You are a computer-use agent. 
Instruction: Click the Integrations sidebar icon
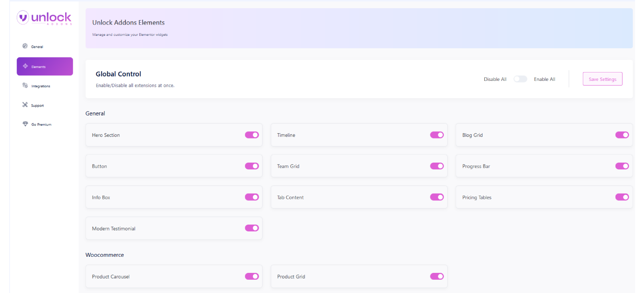(25, 85)
